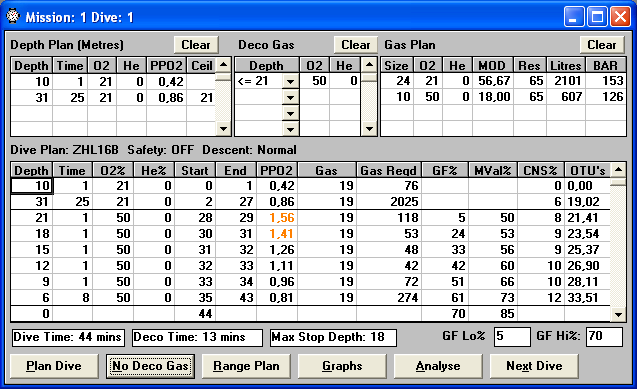
Task: Click the Max Stop Depth: 18 box
Action: point(333,337)
